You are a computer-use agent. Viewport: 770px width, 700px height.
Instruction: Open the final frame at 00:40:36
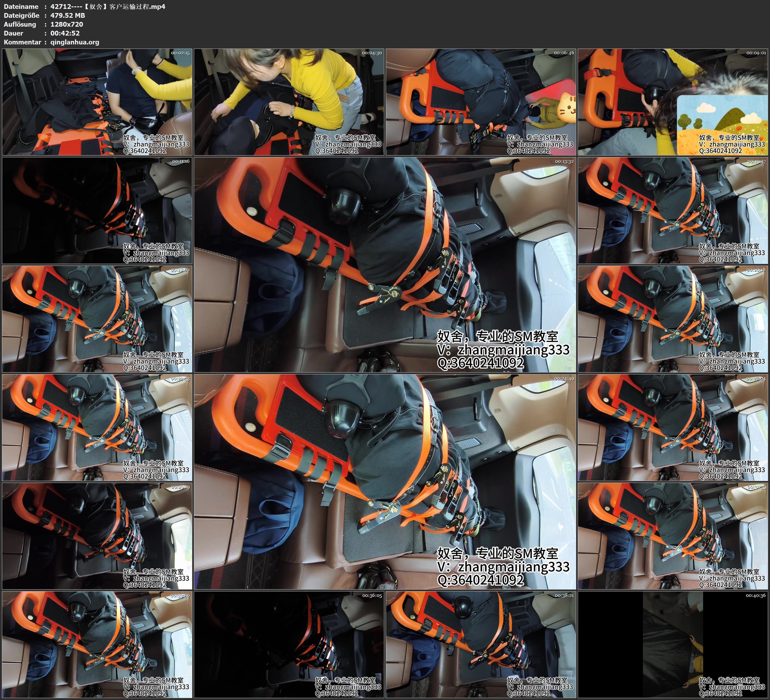click(673, 644)
